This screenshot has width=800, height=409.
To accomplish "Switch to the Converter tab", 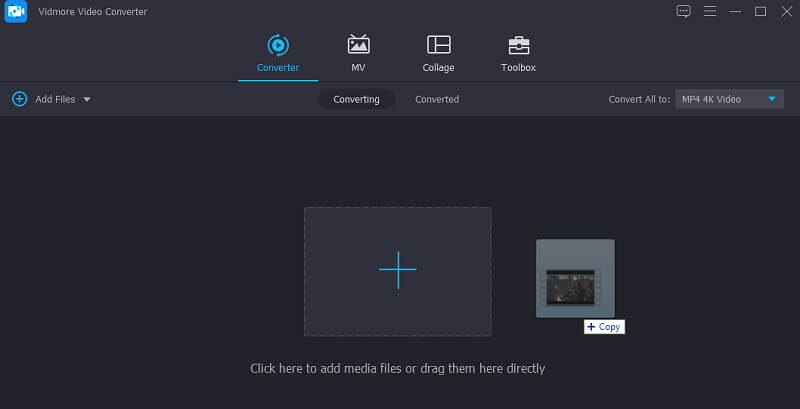I will pos(278,54).
